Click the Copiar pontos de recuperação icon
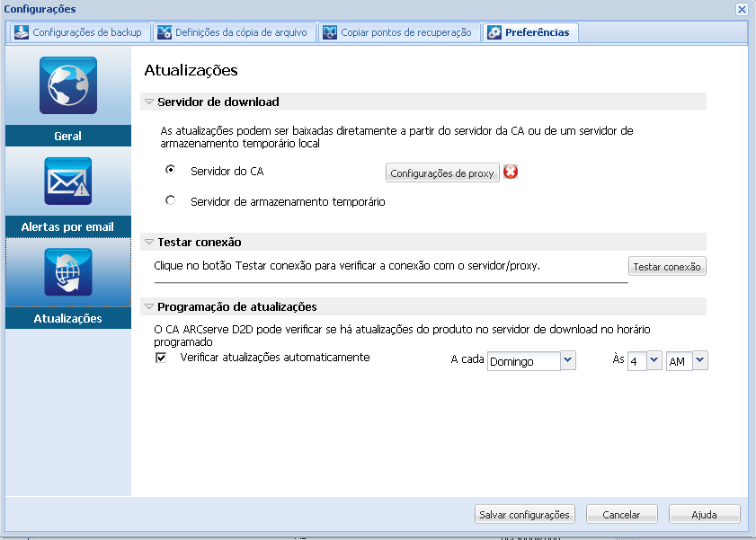756x540 pixels. point(330,32)
